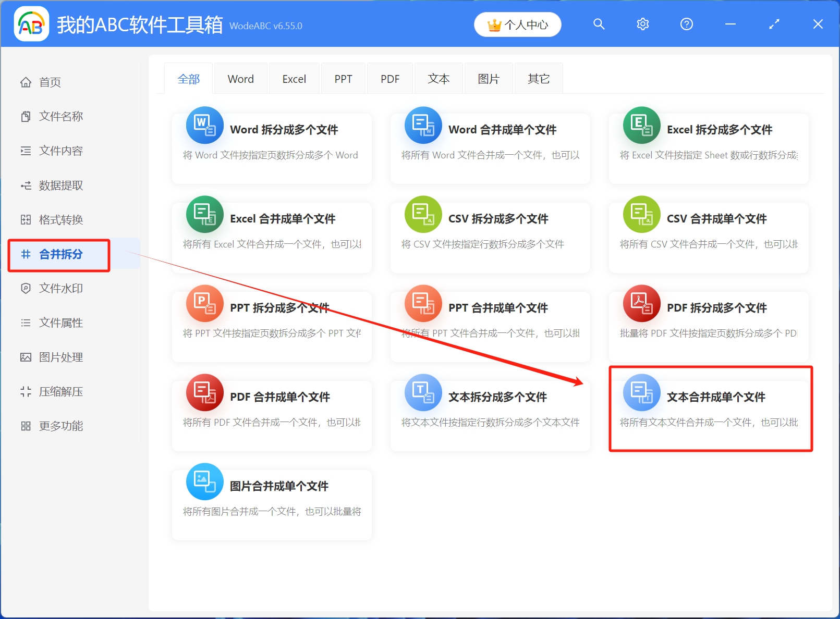Select the 文件名称 sidebar tool

[59, 116]
